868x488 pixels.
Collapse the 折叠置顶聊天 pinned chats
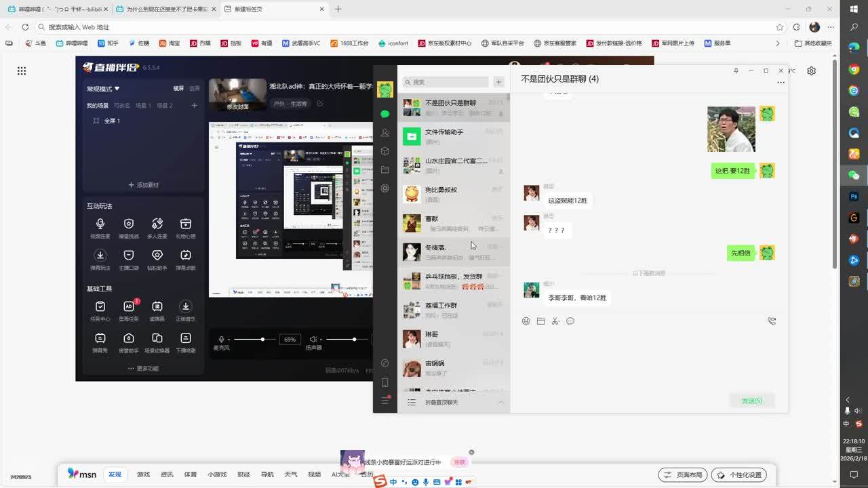tap(501, 403)
